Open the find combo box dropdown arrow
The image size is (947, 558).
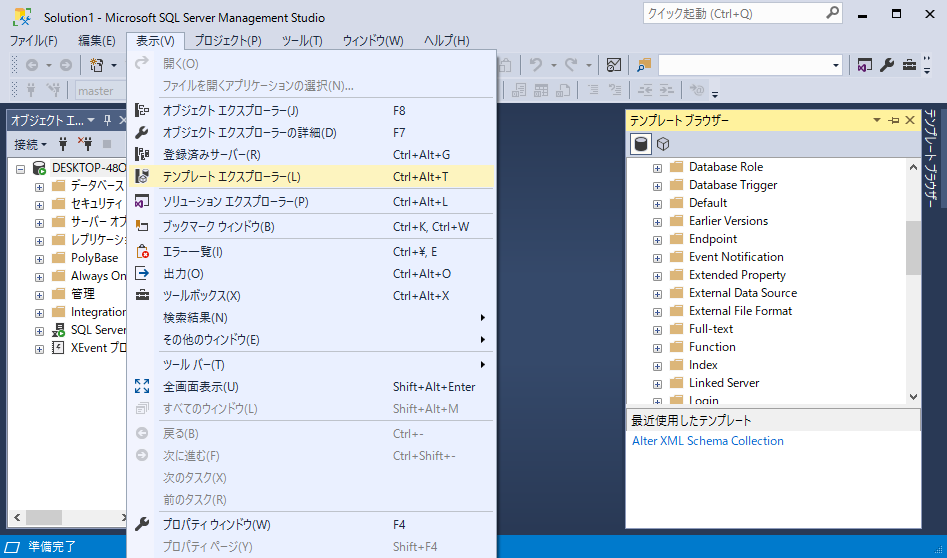[836, 65]
